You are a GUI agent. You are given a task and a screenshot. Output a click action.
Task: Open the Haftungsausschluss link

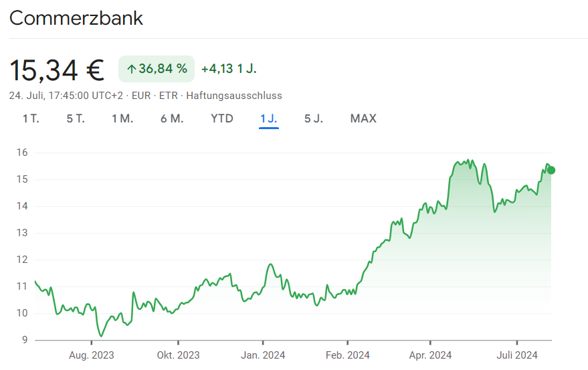[x=234, y=96]
